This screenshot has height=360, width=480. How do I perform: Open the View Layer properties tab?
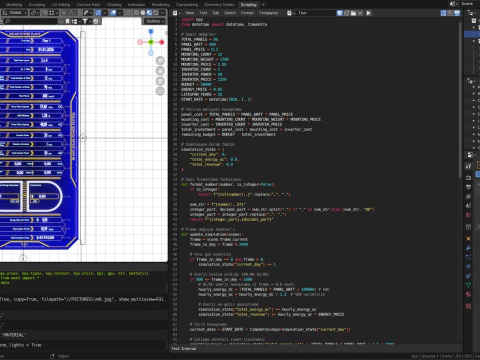point(468,196)
